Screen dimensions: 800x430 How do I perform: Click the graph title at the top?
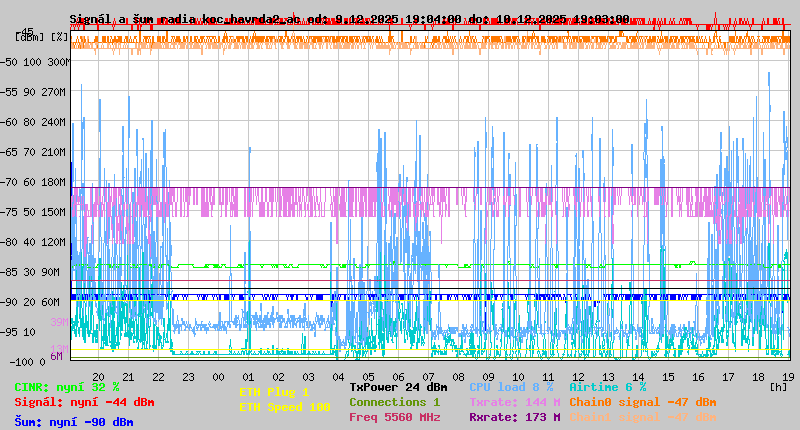pyautogui.click(x=349, y=19)
